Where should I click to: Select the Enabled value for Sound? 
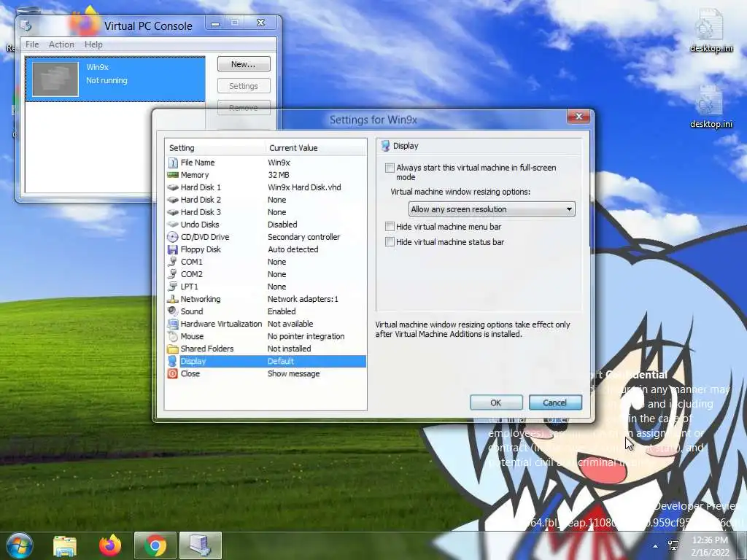[x=282, y=311]
